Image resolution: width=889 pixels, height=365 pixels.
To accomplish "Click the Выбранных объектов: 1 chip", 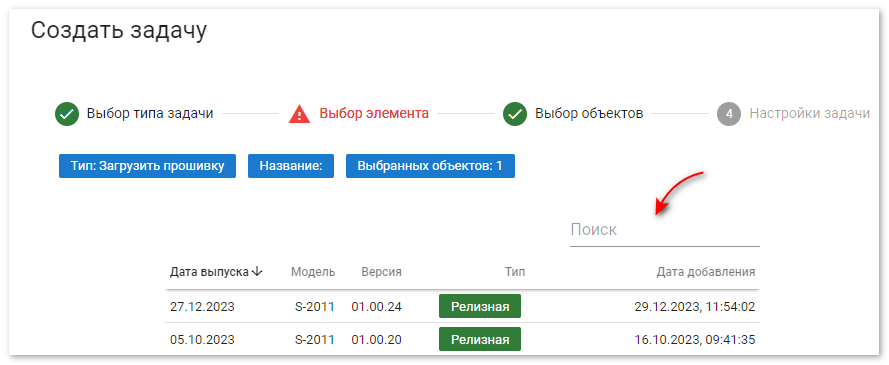I will pos(430,166).
